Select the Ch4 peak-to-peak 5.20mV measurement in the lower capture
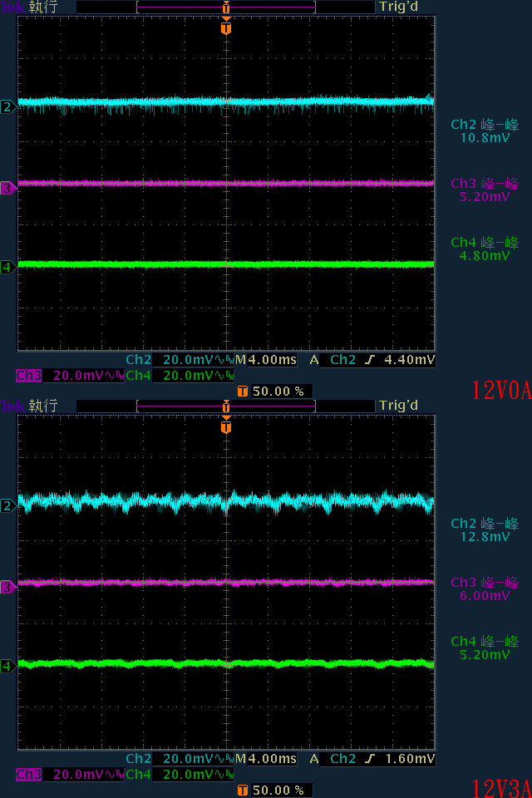The image size is (532, 798). click(485, 648)
